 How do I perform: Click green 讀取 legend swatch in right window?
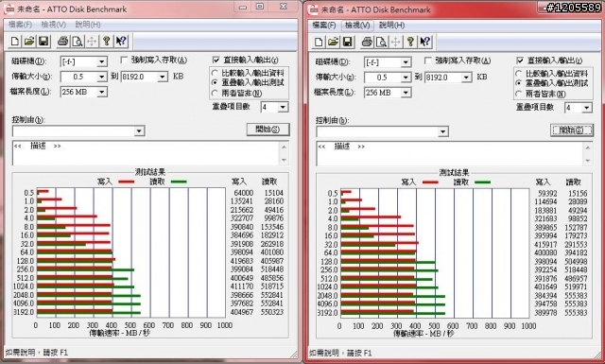tap(483, 182)
